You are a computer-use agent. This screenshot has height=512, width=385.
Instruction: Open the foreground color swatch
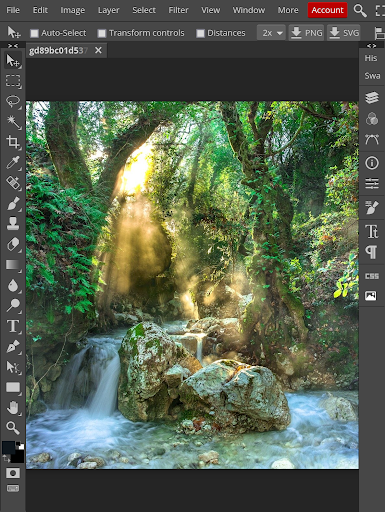click(8, 447)
